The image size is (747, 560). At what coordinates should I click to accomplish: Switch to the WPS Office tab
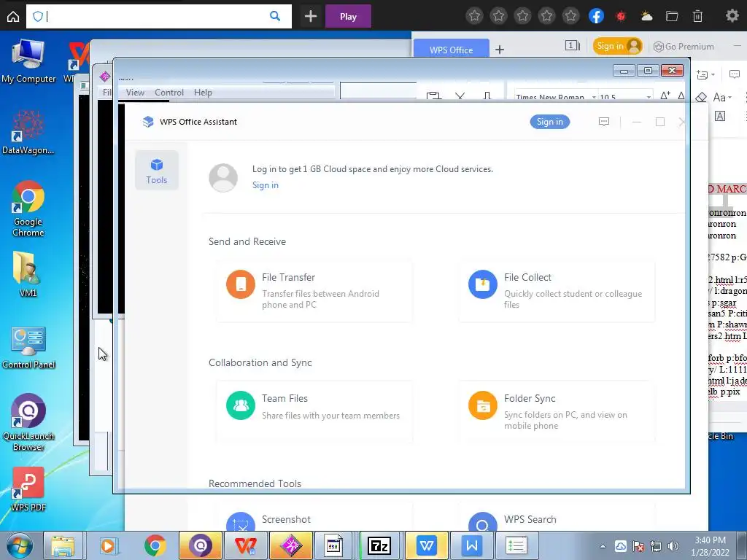coord(451,49)
